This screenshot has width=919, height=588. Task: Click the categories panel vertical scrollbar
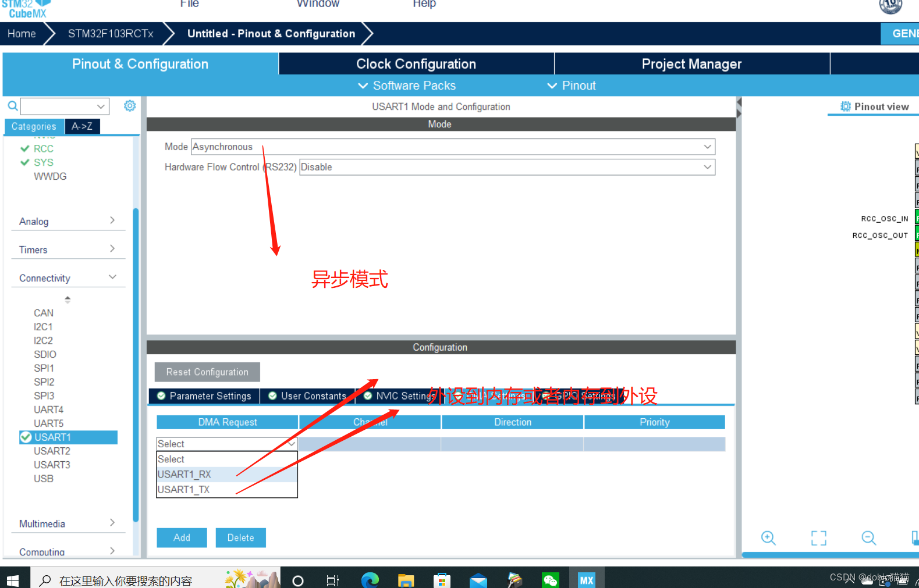point(136,365)
